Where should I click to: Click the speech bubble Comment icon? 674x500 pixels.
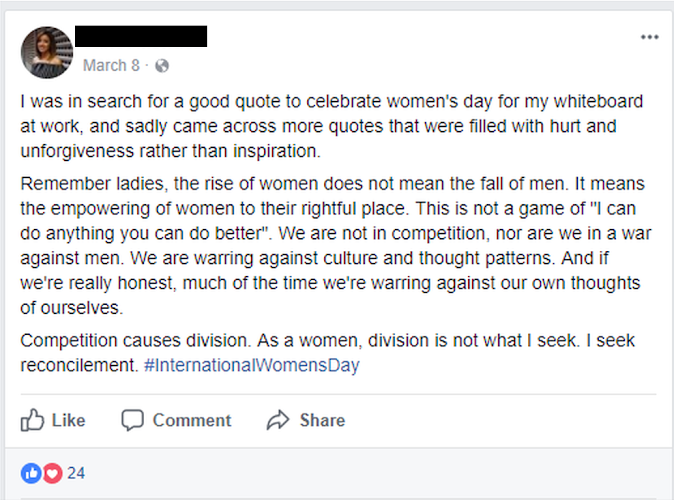click(132, 420)
